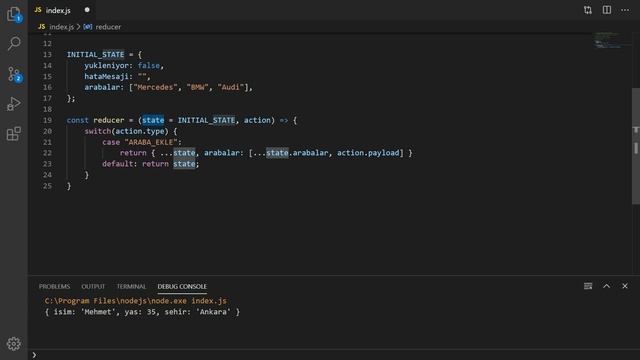Screen dimensions: 640x360
Task: Click the default keyword on line 23
Action: pos(118,164)
